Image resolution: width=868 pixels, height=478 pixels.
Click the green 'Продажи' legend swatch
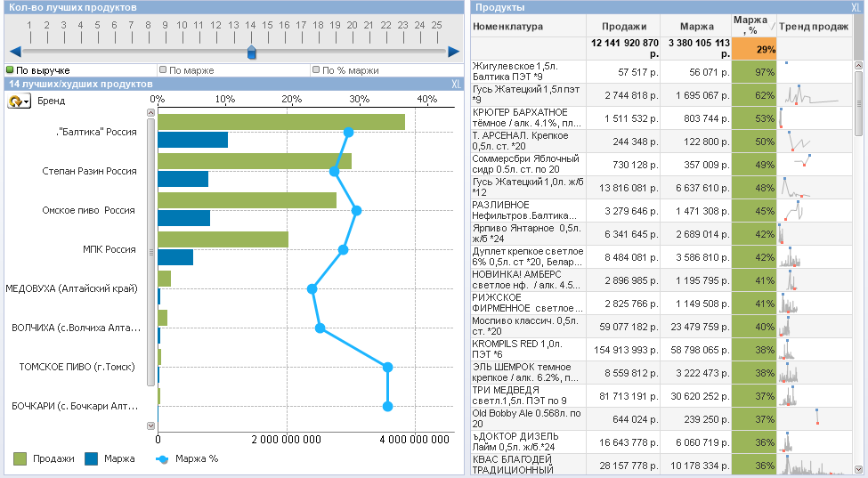tap(20, 458)
